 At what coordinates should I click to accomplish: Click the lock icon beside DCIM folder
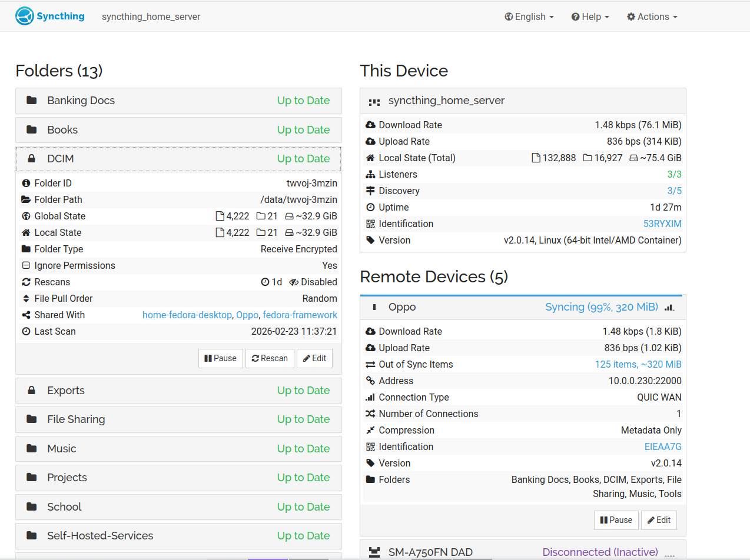pos(32,159)
